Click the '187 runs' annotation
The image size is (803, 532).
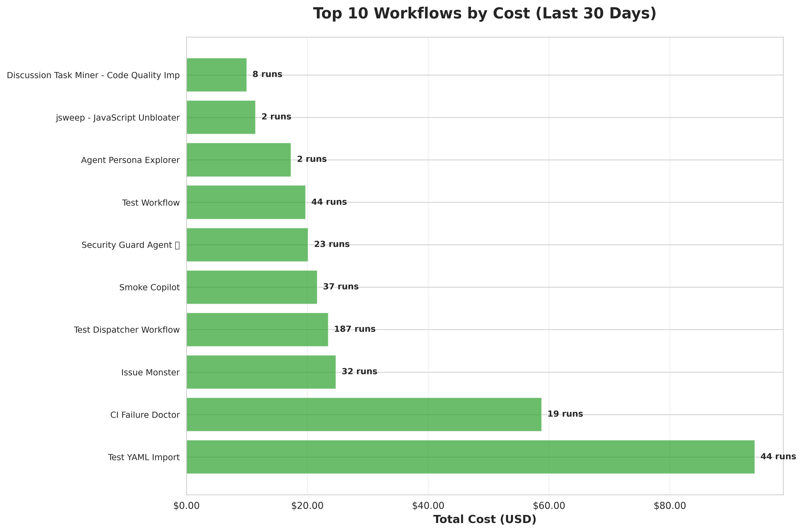click(354, 329)
